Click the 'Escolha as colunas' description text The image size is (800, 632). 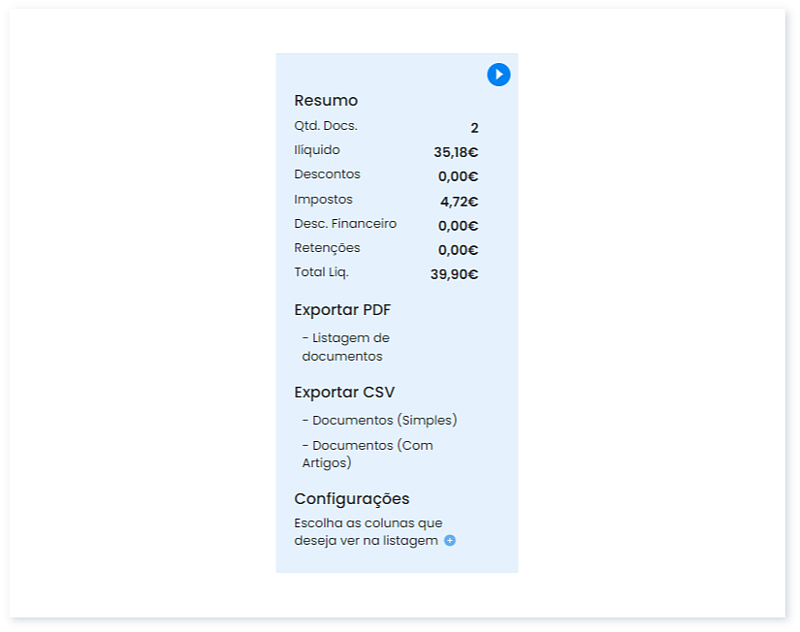tap(367, 532)
